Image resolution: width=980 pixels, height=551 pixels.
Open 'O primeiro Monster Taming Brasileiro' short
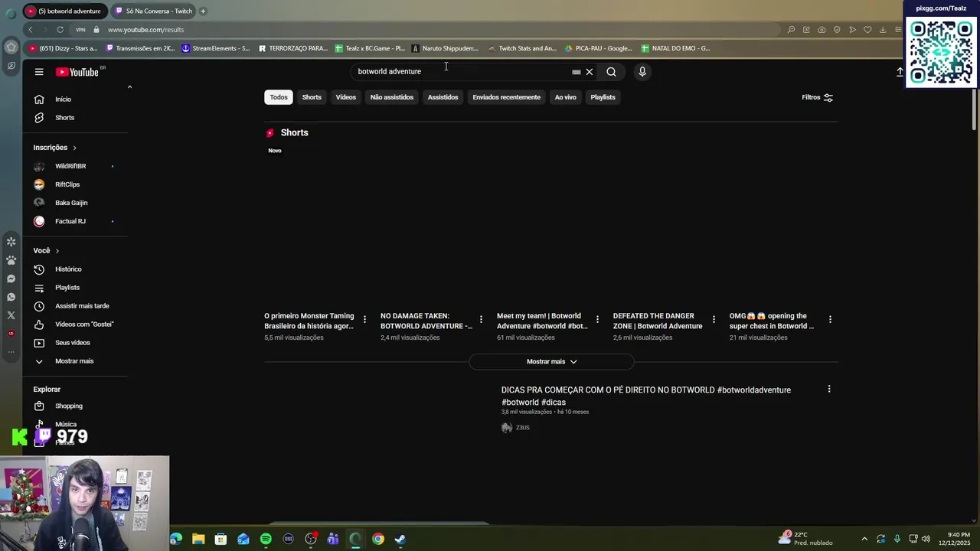coord(309,321)
